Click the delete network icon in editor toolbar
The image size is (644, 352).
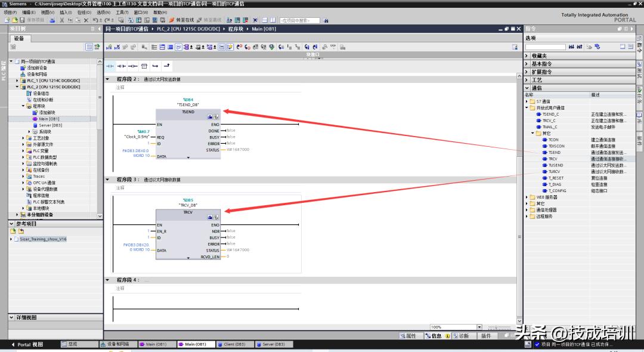pyautogui.click(x=117, y=47)
